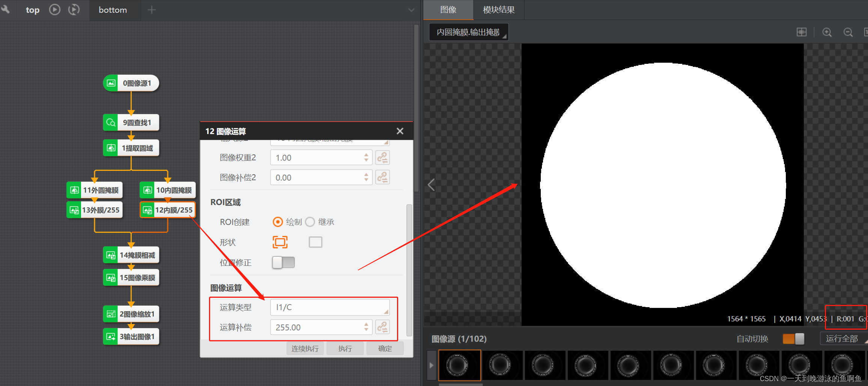Select the first image source thumbnail
Image resolution: width=868 pixels, height=386 pixels.
[460, 365]
